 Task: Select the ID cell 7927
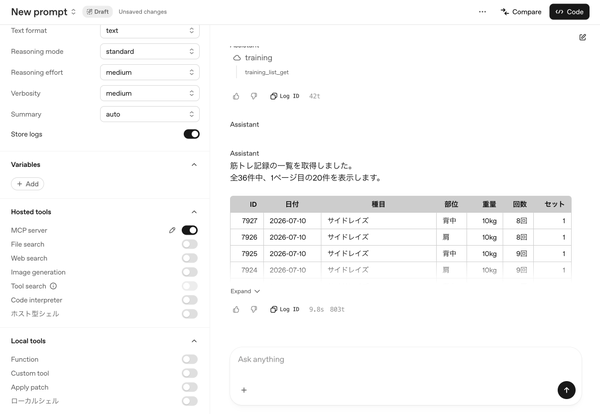coord(249,221)
